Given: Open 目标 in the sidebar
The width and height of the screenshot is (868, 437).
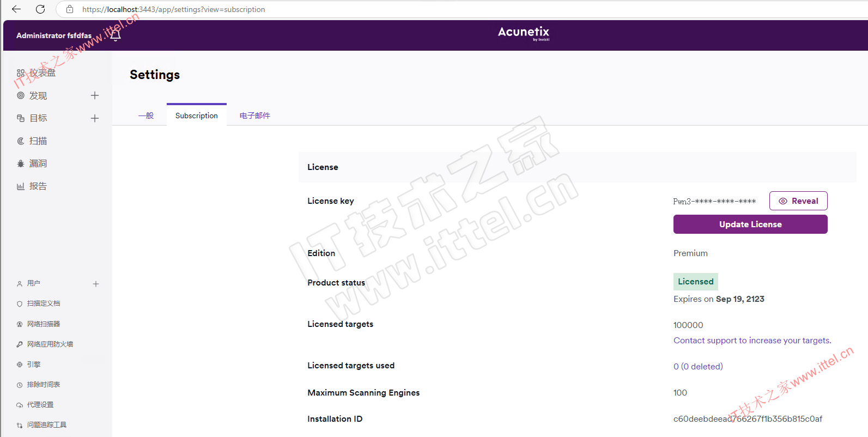Looking at the screenshot, I should (x=38, y=118).
